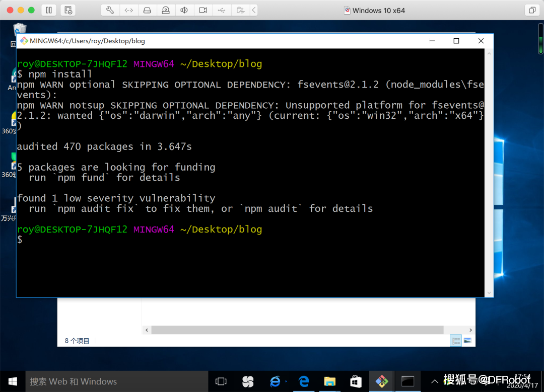
Task: Close the Git Bash window
Action: pyautogui.click(x=481, y=41)
